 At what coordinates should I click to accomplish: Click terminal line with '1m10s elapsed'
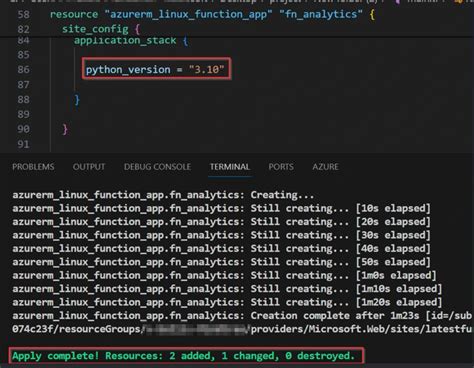click(227, 289)
